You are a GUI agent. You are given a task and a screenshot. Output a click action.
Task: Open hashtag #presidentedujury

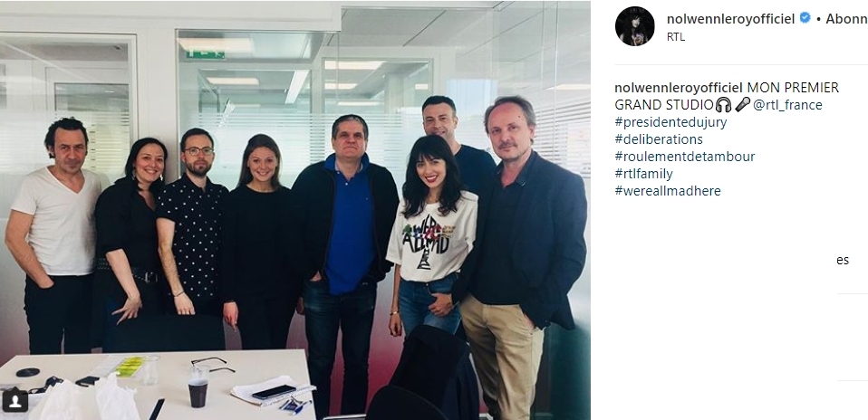(x=670, y=122)
